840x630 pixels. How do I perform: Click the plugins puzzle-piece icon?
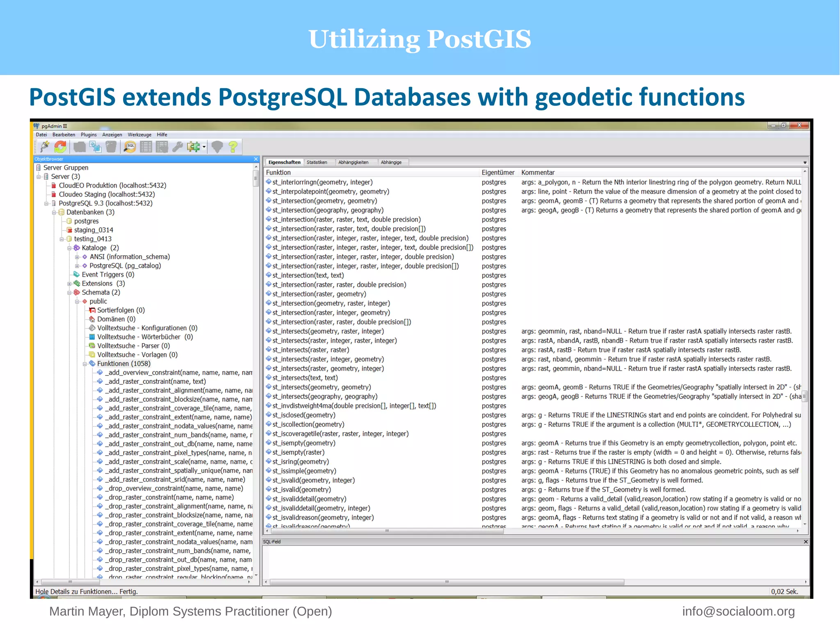193,147
